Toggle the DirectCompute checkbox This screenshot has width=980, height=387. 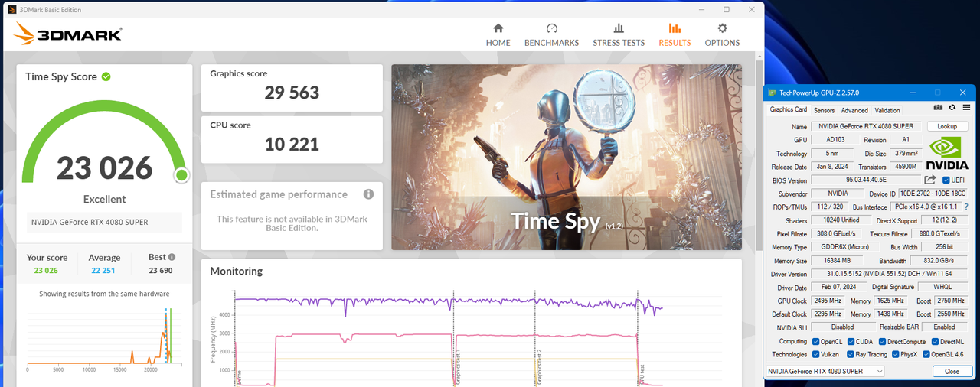click(883, 342)
